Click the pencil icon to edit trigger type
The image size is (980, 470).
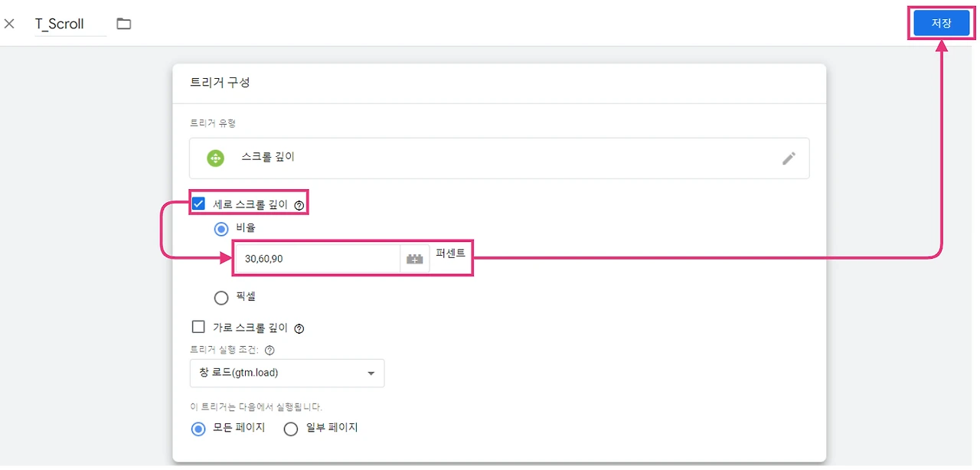(789, 158)
